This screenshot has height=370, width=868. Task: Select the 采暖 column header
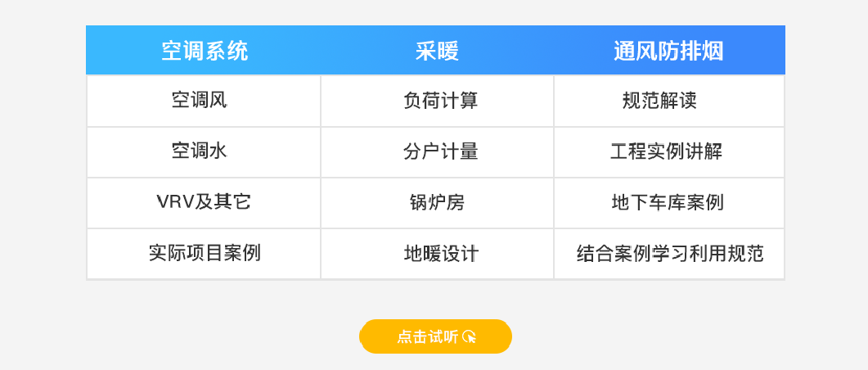(437, 51)
